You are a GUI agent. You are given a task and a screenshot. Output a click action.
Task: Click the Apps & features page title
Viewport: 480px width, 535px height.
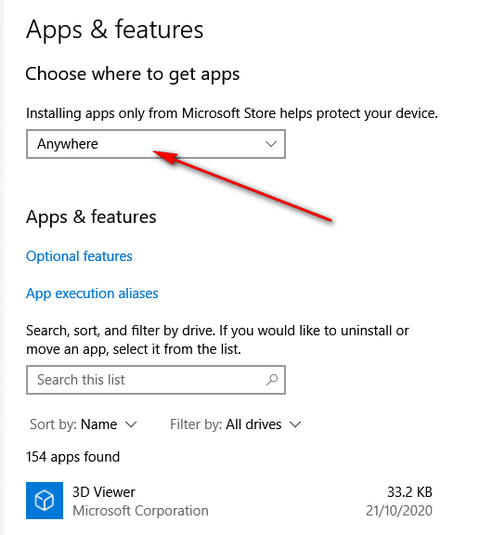tap(115, 30)
